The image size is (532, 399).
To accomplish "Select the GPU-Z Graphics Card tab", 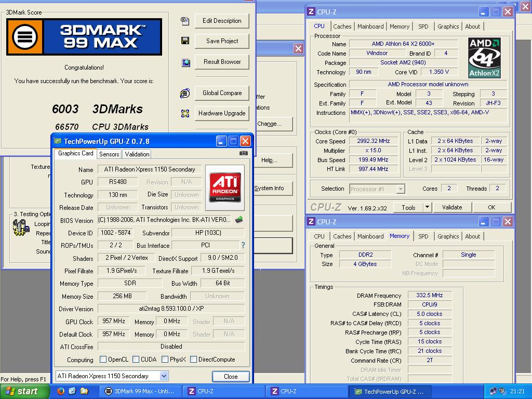I will [75, 153].
